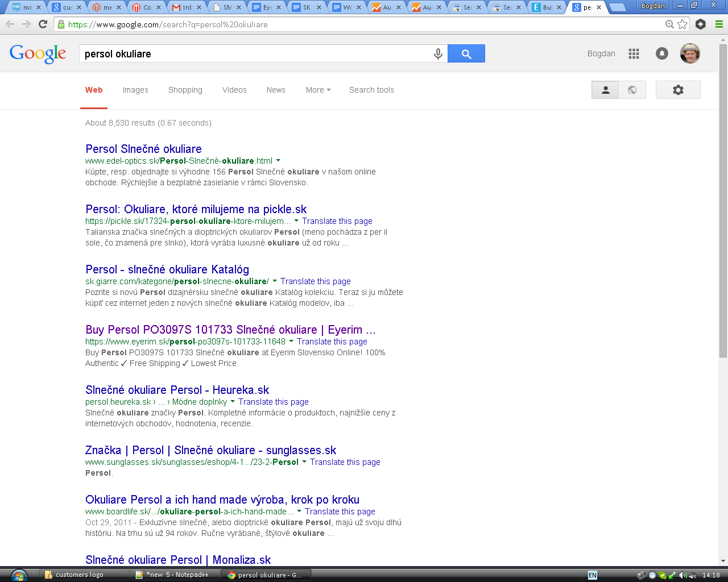Translate the heureka.sk result page
The height and width of the screenshot is (582, 728).
pos(274,402)
